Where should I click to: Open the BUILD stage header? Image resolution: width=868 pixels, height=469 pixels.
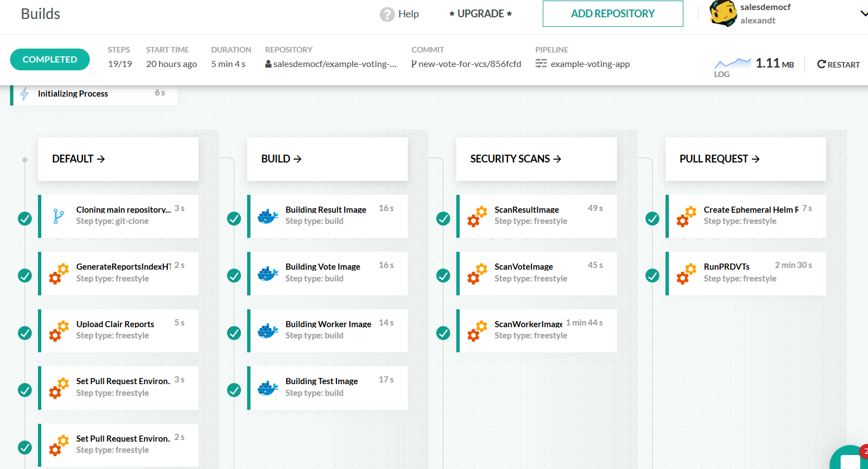(x=281, y=159)
